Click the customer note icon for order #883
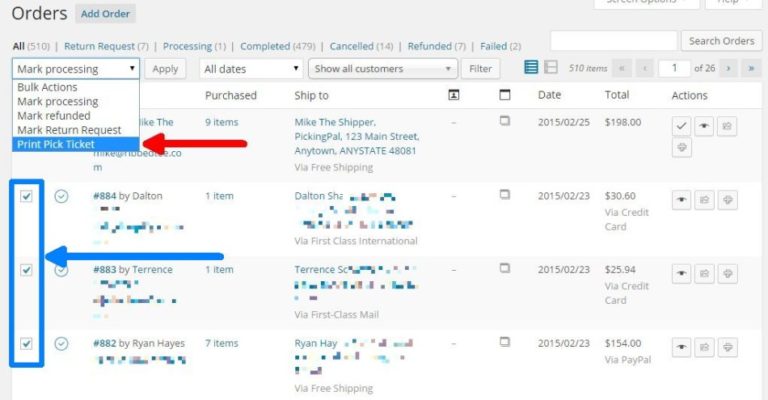The image size is (768, 400). coord(505,268)
